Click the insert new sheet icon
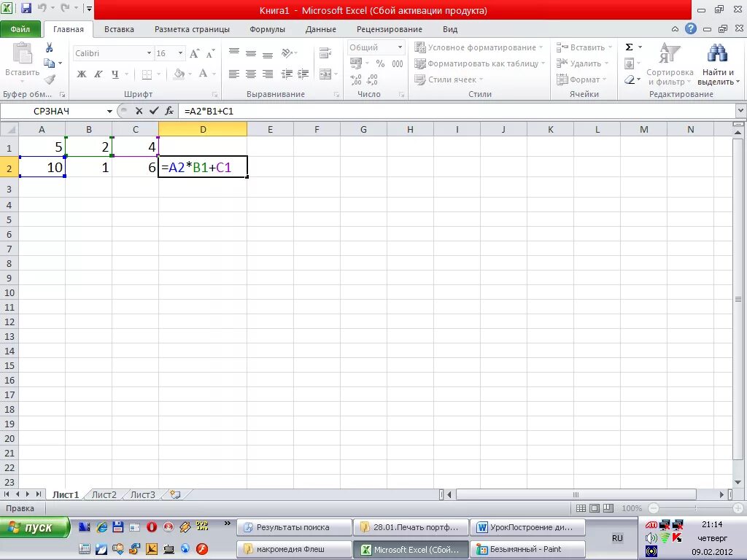Image resolution: width=747 pixels, height=560 pixels. (x=175, y=495)
